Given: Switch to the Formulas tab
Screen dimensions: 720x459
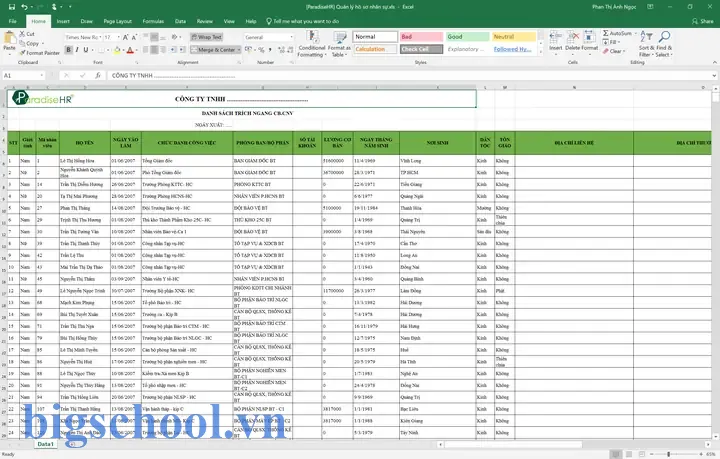Looking at the screenshot, I should (153, 21).
